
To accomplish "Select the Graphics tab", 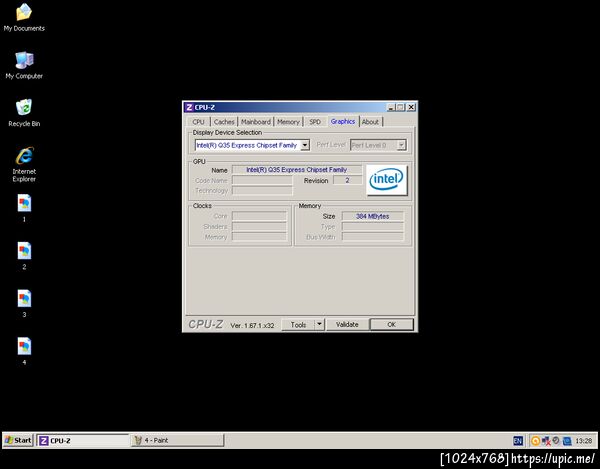I will click(x=343, y=121).
